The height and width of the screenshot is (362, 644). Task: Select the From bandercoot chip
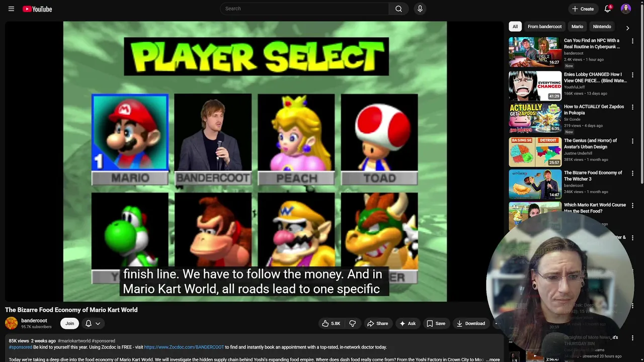tap(544, 27)
